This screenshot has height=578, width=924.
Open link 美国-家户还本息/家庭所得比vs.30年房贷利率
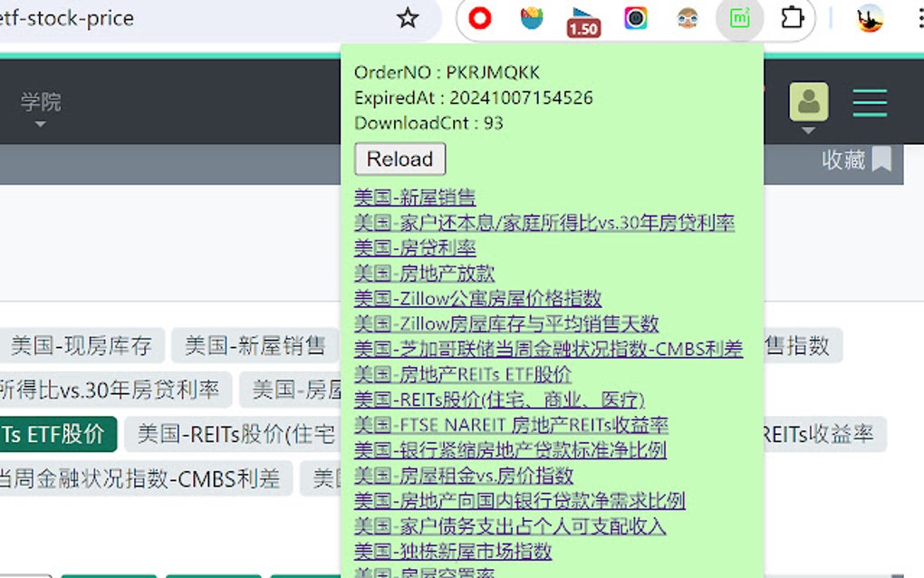pyautogui.click(x=544, y=222)
